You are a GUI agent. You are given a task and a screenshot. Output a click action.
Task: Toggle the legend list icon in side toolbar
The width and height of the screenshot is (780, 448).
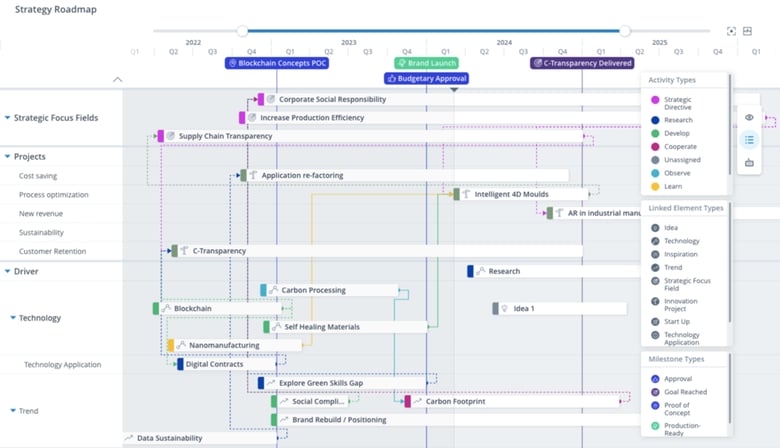point(749,140)
